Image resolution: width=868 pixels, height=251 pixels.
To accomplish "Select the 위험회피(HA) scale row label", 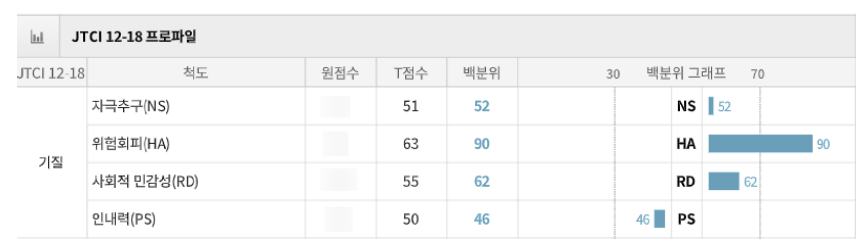I will pos(131,144).
